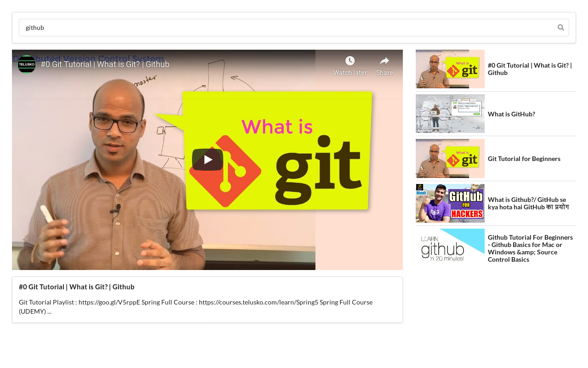
Task: Open 'Github Tutorial For Beginners' list title
Action: pos(531,248)
